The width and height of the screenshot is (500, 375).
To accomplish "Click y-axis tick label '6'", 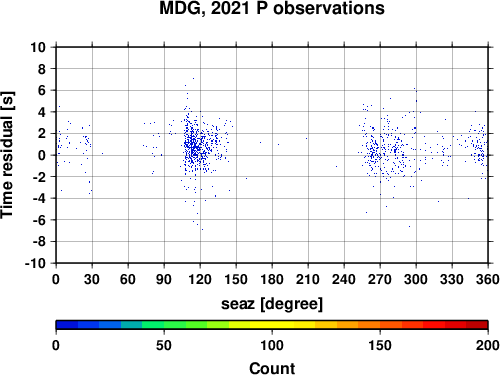I will [41, 90].
